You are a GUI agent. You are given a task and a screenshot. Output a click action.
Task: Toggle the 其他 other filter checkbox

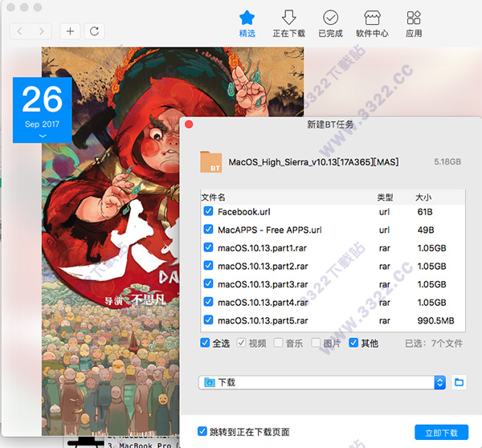(x=353, y=343)
